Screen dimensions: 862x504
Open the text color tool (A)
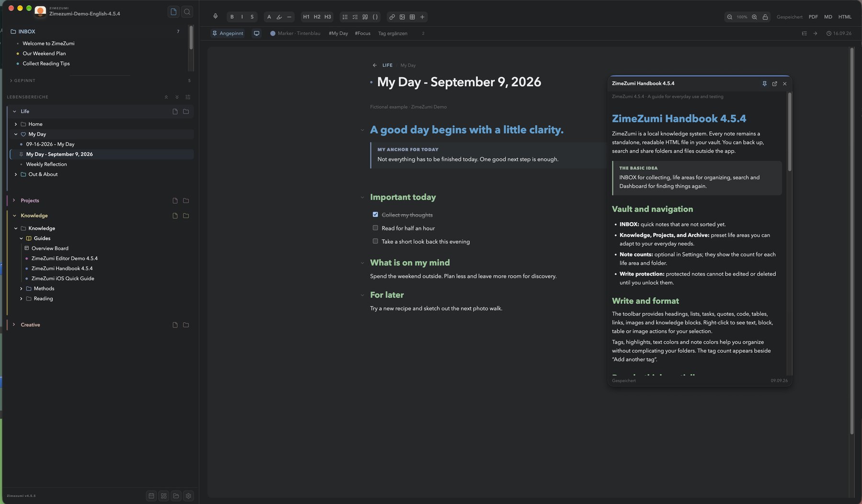coord(269,17)
